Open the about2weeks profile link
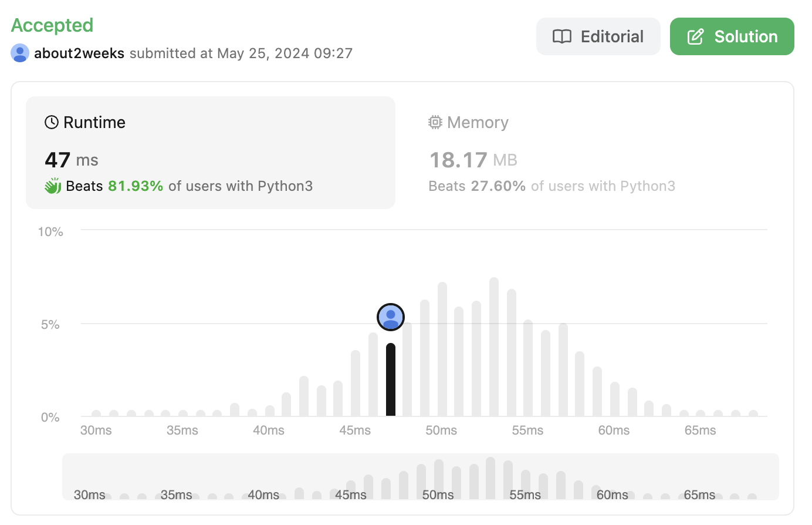This screenshot has width=812, height=525. (79, 53)
